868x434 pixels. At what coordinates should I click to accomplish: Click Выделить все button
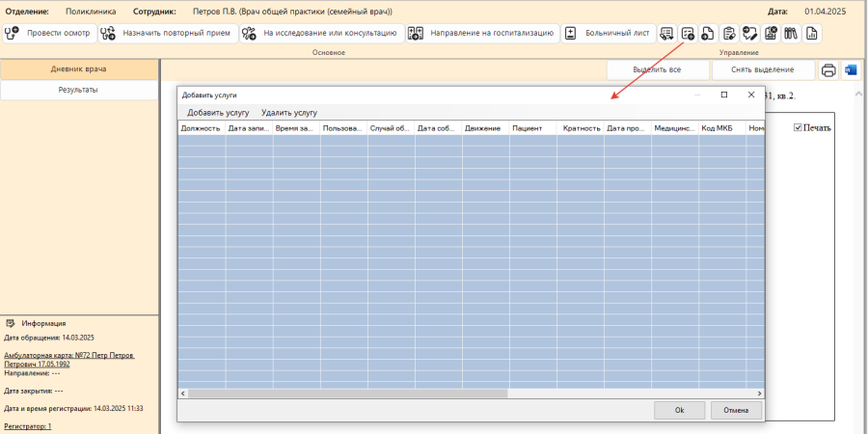coord(658,69)
